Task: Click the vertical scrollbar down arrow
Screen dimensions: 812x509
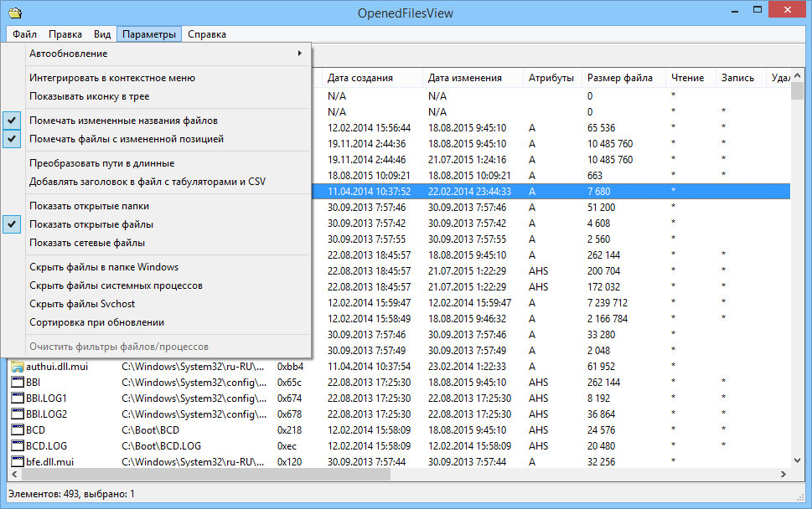Action: (x=797, y=460)
